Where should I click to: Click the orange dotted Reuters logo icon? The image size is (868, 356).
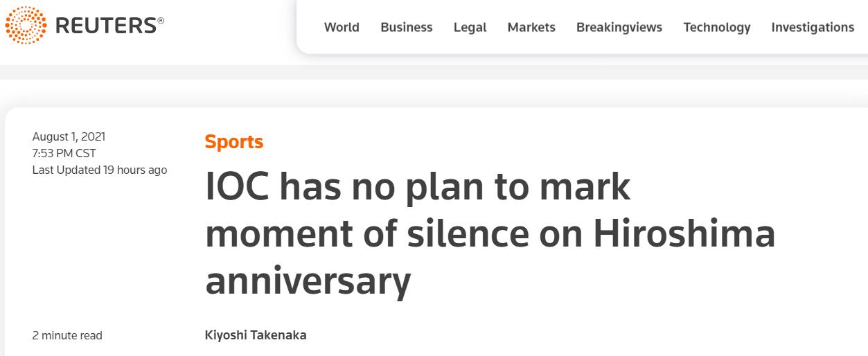click(x=26, y=26)
